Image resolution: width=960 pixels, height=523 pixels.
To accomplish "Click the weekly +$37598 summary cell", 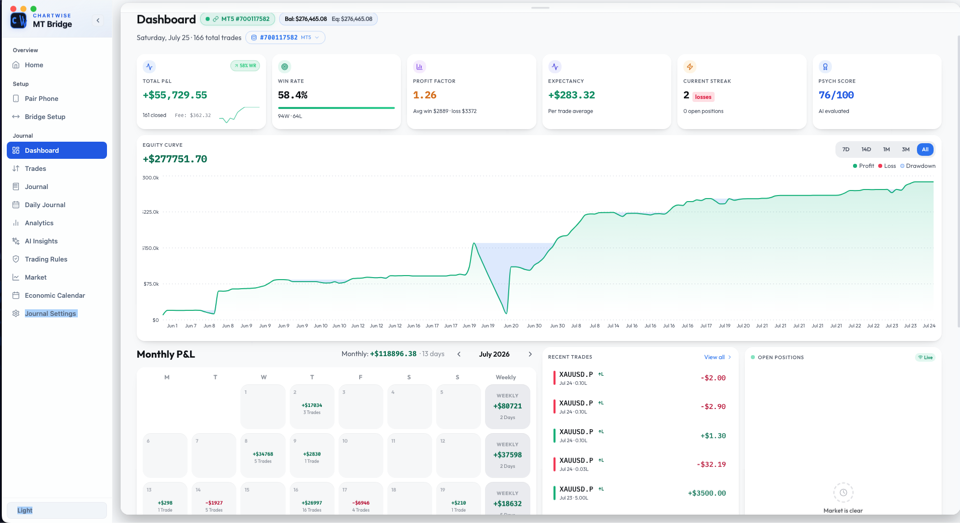I will (508, 455).
